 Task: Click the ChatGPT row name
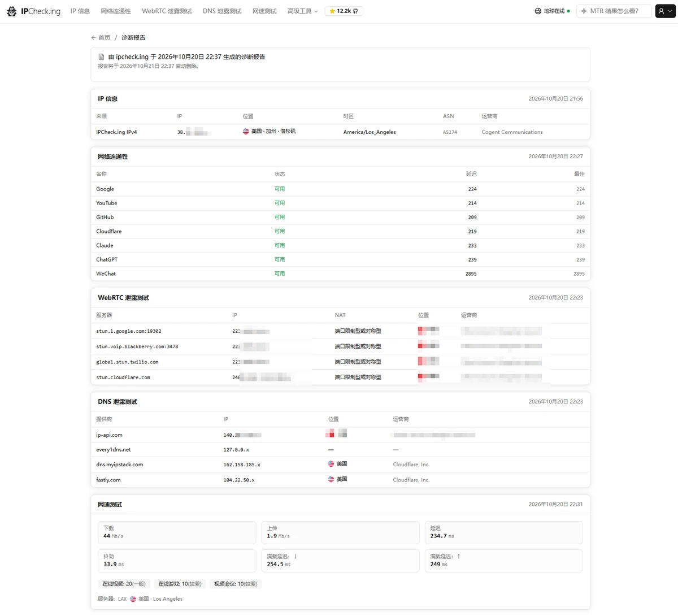pyautogui.click(x=107, y=260)
